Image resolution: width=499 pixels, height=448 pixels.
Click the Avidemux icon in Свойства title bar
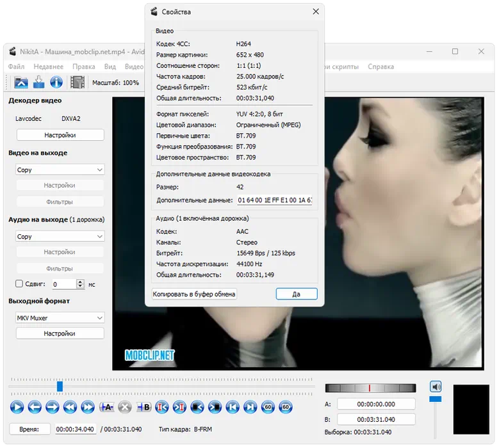pyautogui.click(x=154, y=12)
